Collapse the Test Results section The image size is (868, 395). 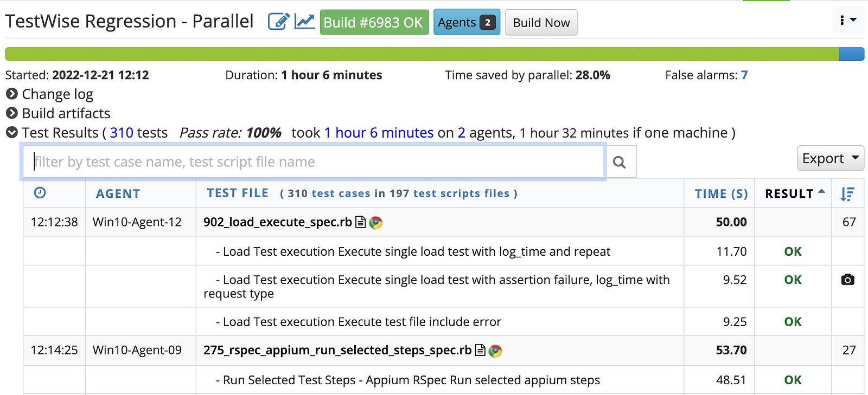(x=12, y=133)
